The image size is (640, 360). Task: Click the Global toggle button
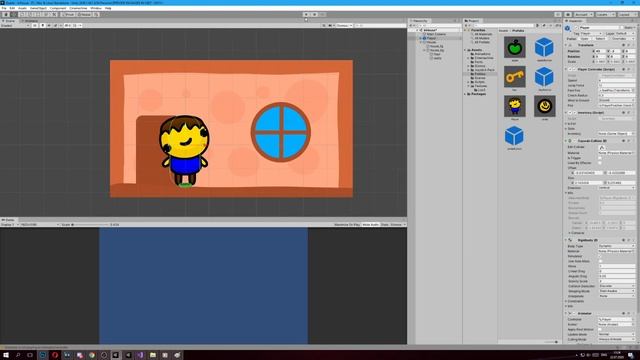click(x=84, y=15)
